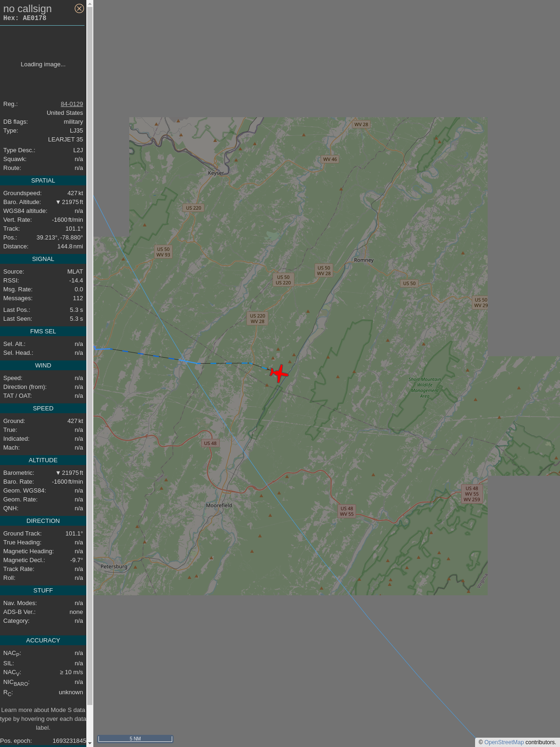Click the Moorefield town label

pos(219,505)
